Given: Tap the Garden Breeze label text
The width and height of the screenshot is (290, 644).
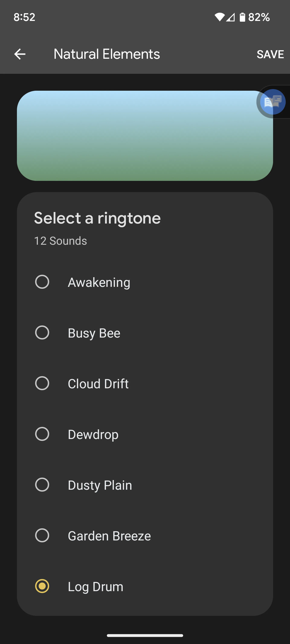Looking at the screenshot, I should coord(109,536).
